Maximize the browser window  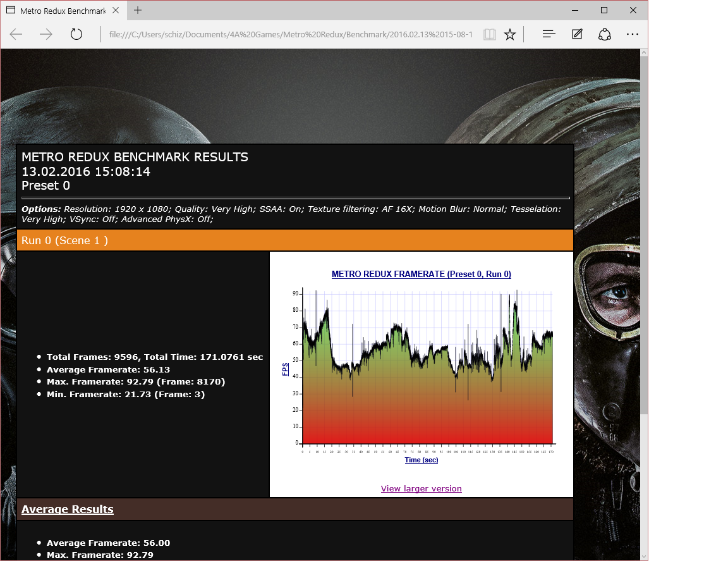click(604, 10)
